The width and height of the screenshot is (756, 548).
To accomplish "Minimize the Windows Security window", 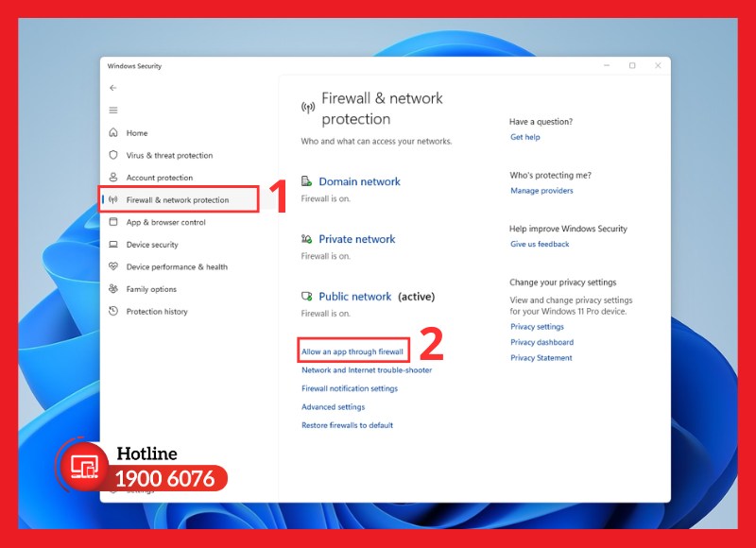I will [607, 65].
